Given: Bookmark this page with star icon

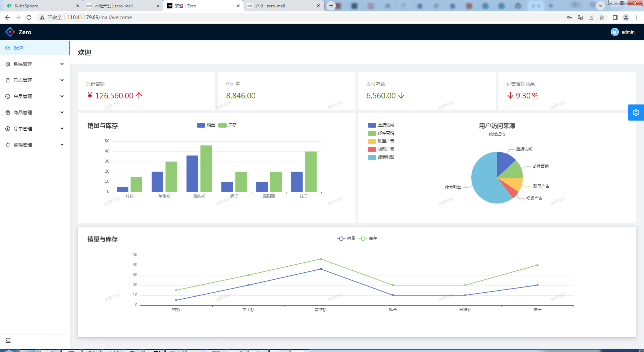Looking at the screenshot, I should coord(602,17).
